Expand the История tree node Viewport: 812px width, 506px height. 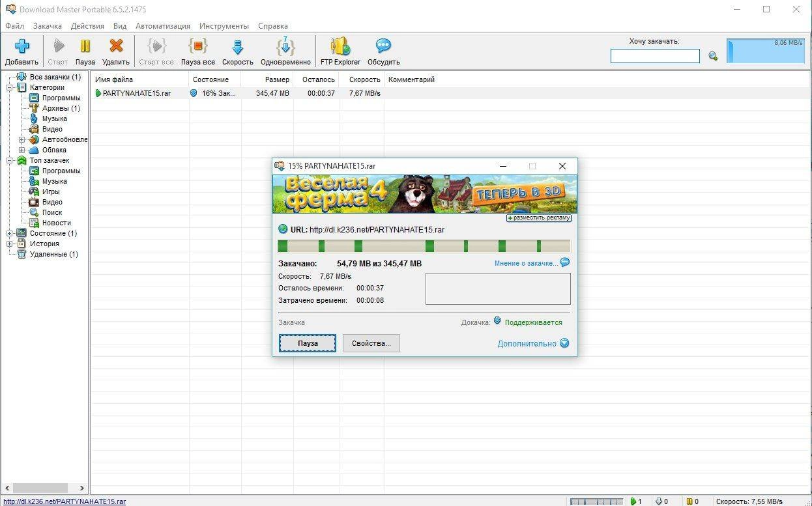[9, 244]
